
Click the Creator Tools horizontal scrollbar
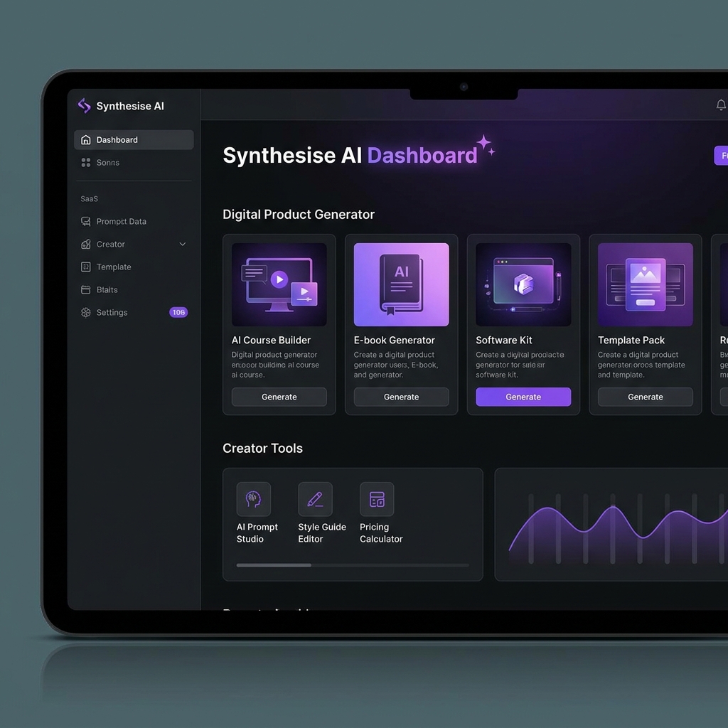tap(353, 565)
